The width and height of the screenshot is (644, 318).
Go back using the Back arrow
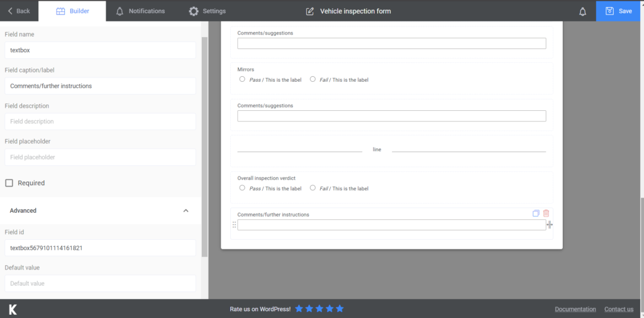click(19, 11)
